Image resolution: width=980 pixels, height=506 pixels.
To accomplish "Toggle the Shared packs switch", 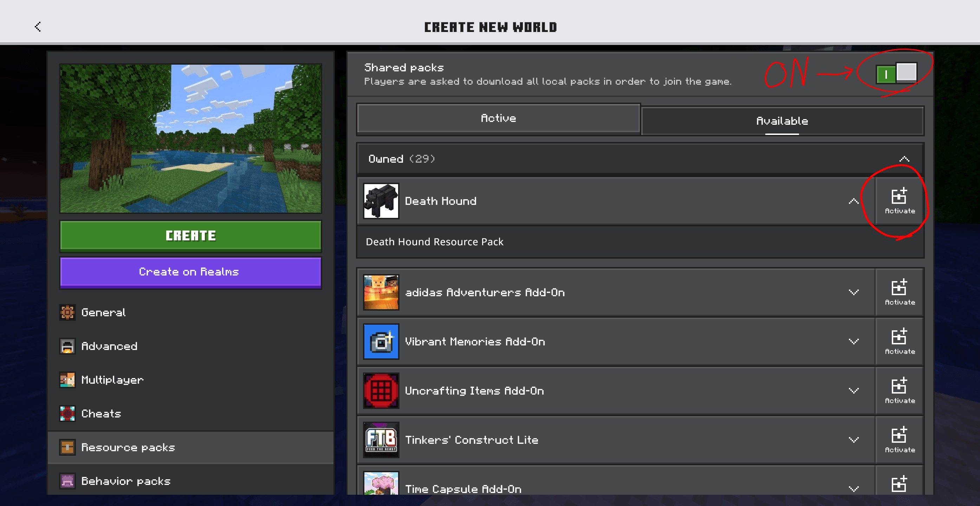I will (896, 73).
